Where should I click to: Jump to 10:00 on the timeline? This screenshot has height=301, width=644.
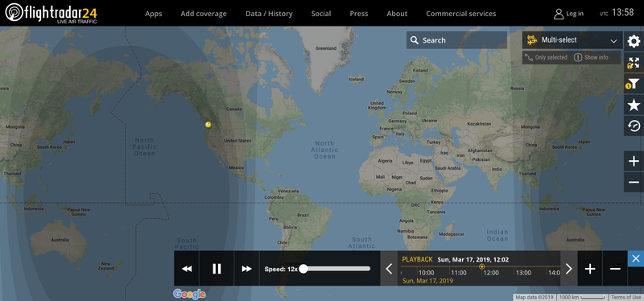pyautogui.click(x=427, y=273)
